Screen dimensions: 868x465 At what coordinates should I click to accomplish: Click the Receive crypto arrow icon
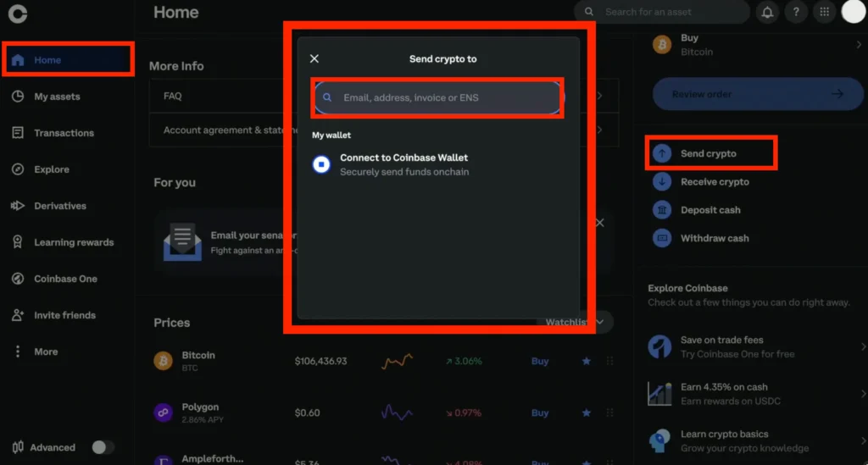point(662,181)
